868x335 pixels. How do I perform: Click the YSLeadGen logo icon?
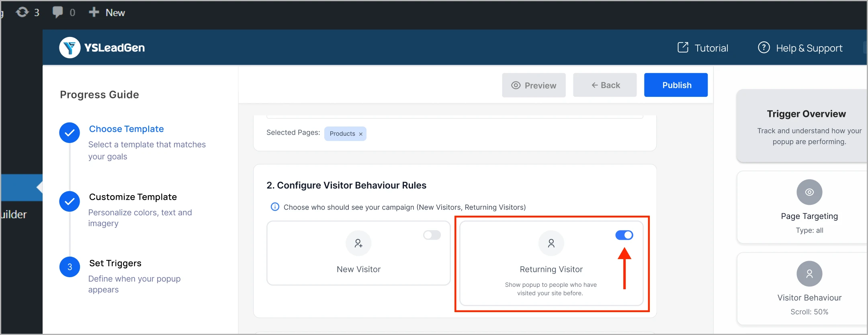click(x=70, y=47)
